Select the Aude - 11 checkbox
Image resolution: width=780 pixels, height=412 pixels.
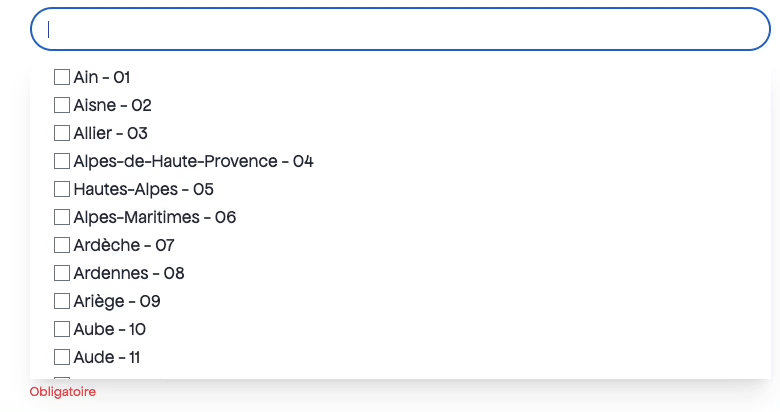coord(62,357)
